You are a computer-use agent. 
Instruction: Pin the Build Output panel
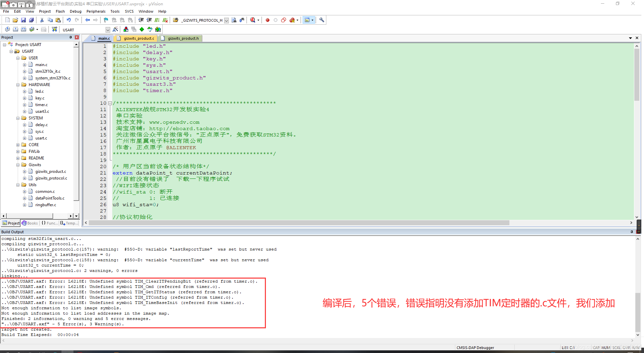pyautogui.click(x=632, y=232)
